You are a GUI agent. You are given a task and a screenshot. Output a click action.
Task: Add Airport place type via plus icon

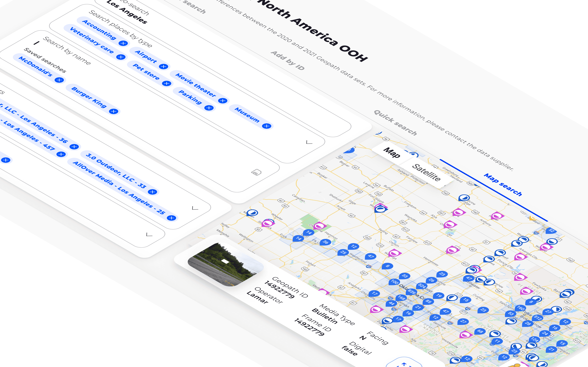(x=164, y=67)
